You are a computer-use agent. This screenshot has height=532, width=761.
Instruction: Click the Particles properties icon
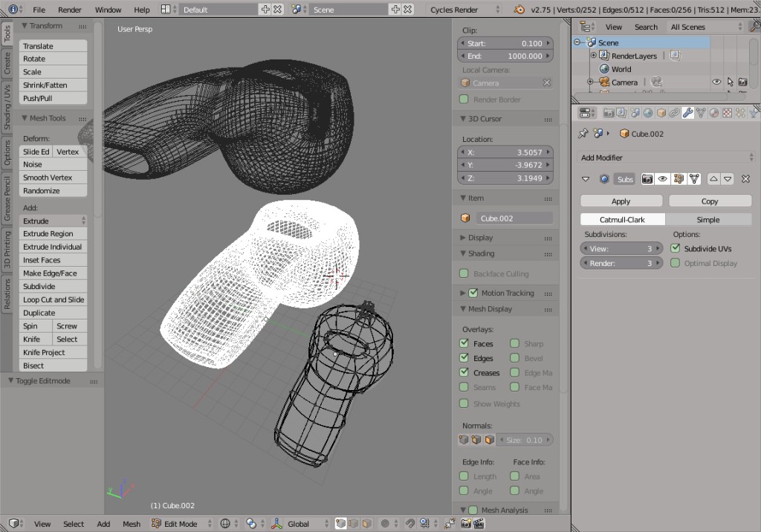point(739,113)
